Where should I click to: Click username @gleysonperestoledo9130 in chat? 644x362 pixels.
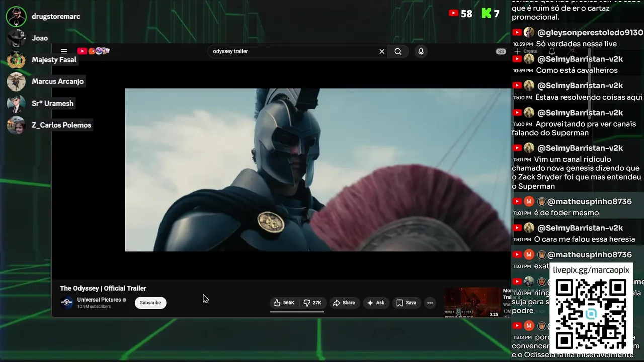click(590, 33)
